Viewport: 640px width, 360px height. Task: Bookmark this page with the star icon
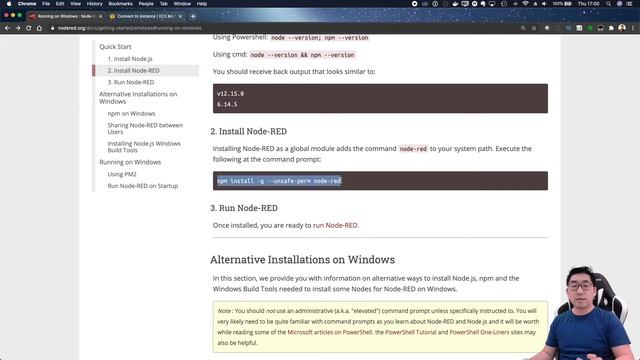(534, 28)
